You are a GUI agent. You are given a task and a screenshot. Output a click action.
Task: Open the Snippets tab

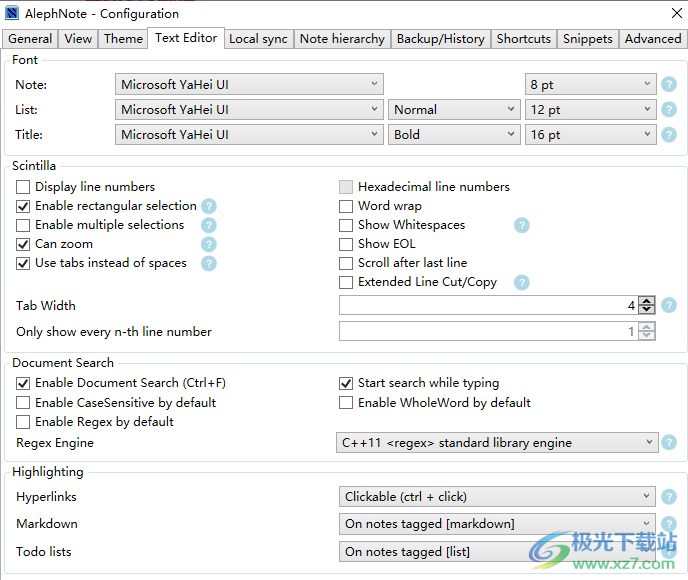coord(588,39)
